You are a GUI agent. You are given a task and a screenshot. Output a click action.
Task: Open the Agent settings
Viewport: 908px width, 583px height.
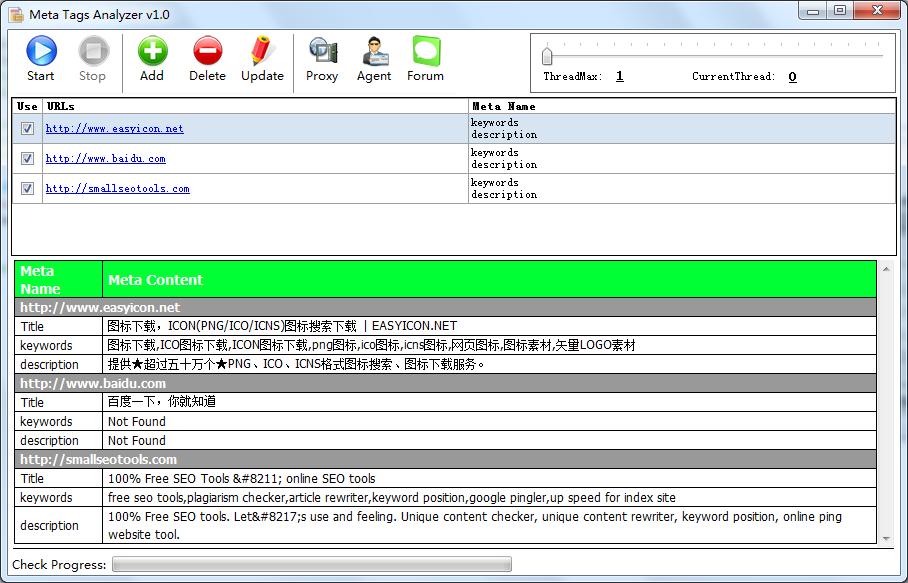374,58
